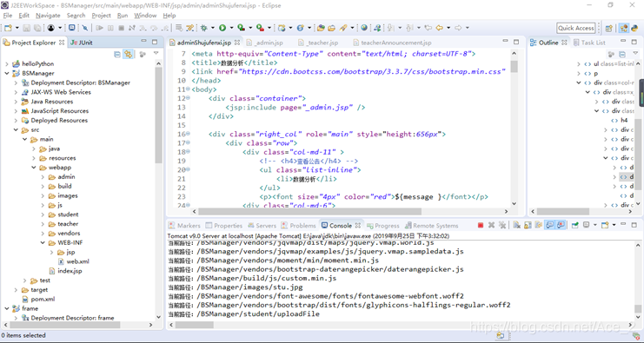Open the Navigate menu
The image size is (644, 343).
(48, 16)
